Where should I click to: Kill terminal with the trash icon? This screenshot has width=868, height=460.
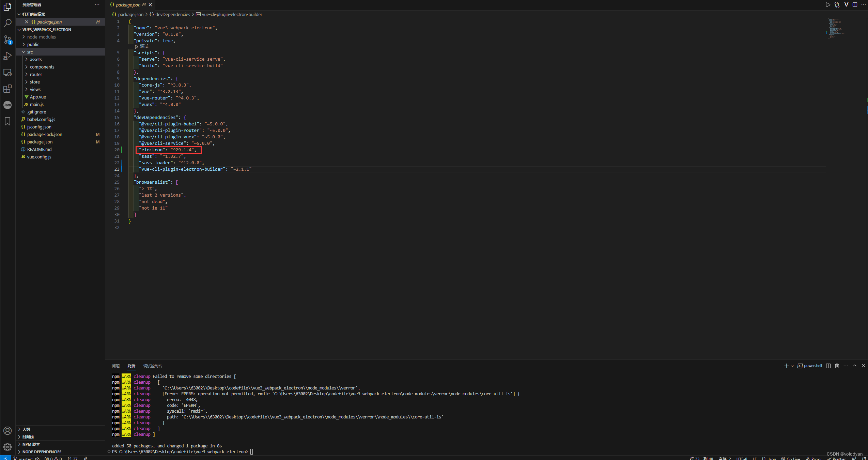pos(837,366)
